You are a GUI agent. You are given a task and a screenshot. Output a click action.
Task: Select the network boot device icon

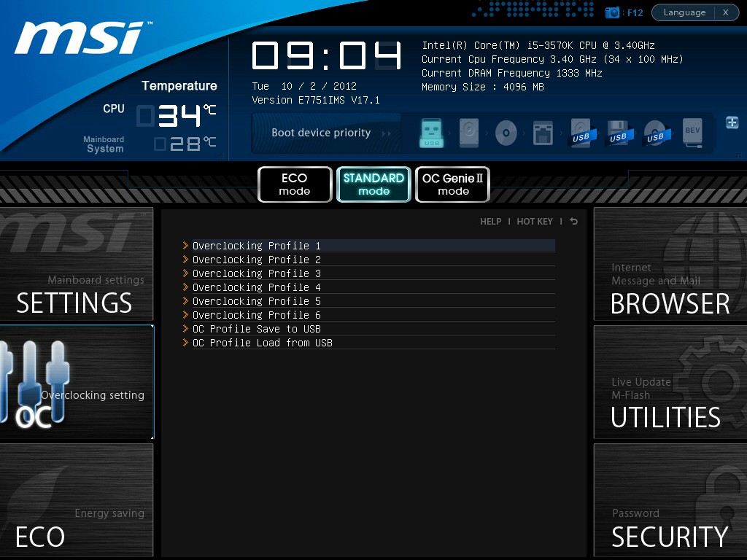click(543, 133)
